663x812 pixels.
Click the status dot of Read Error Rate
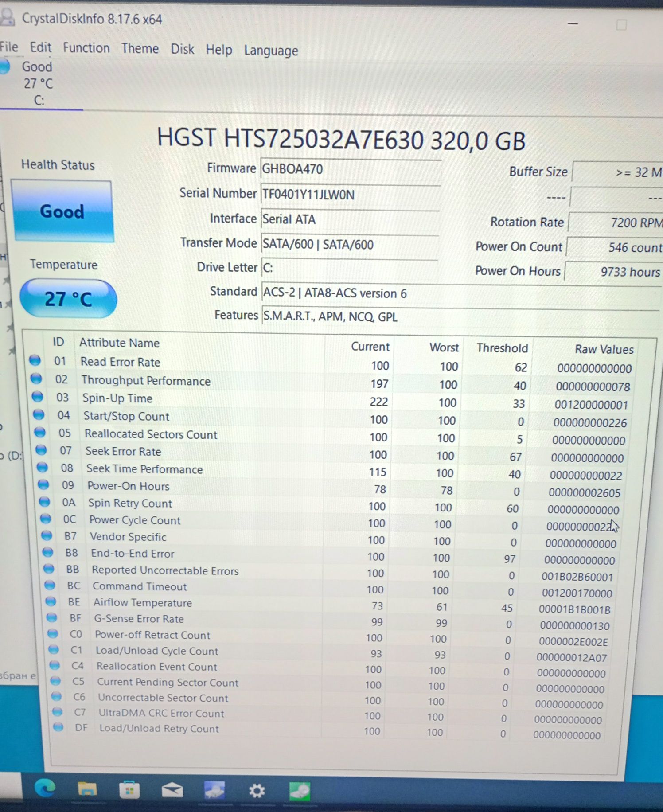pyautogui.click(x=35, y=360)
